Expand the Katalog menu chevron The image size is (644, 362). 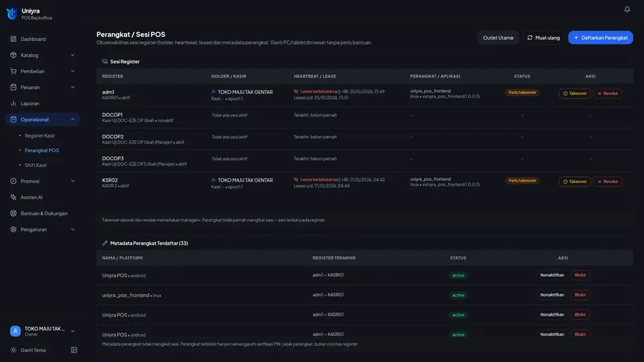point(72,55)
